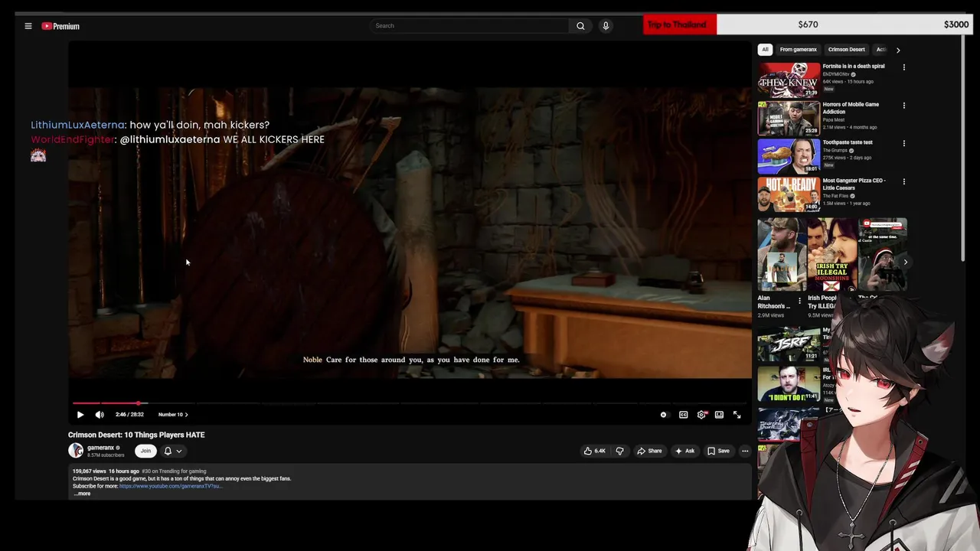Open the gameranxTV subscribe link in description

coord(170,486)
